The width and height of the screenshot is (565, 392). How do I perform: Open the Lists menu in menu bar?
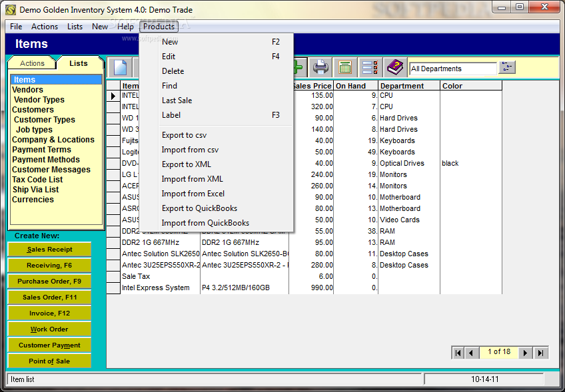point(75,27)
